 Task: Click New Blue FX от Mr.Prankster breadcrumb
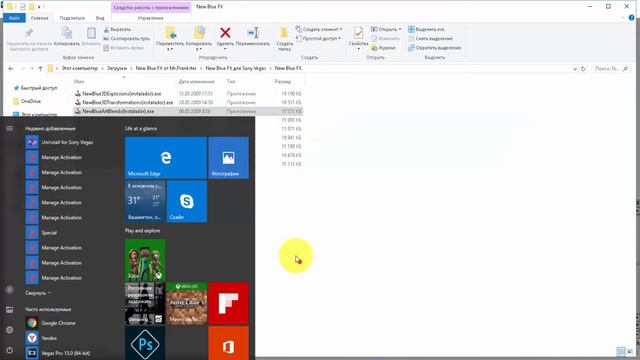coord(166,69)
